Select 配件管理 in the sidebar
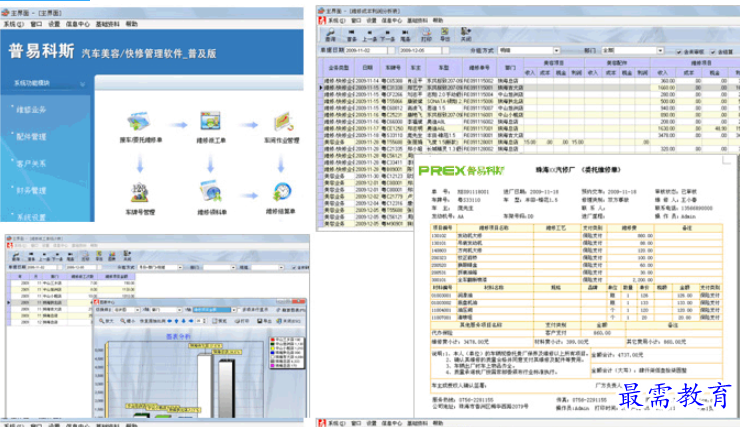The width and height of the screenshot is (740, 427). tap(31, 137)
